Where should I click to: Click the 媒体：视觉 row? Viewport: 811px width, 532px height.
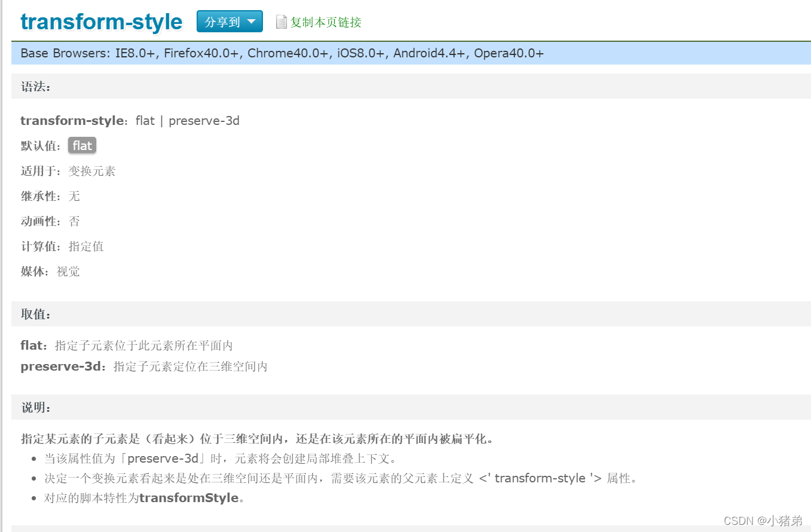(50, 271)
